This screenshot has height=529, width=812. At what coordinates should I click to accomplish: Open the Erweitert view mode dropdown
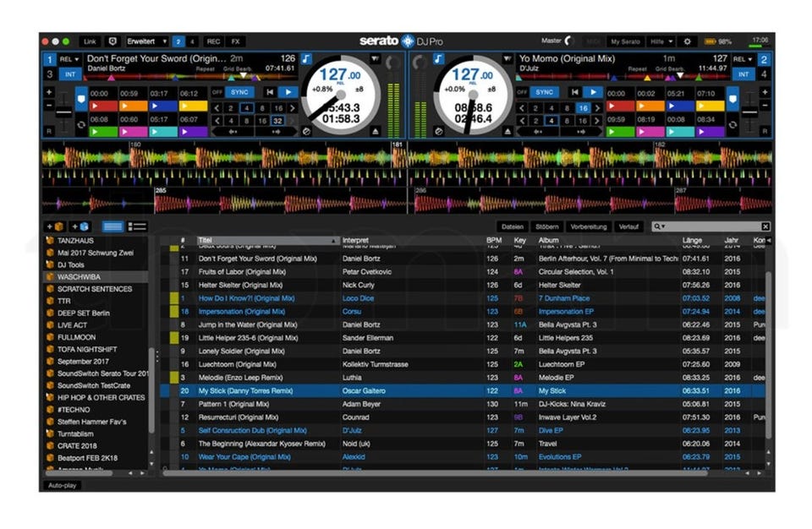pyautogui.click(x=146, y=41)
